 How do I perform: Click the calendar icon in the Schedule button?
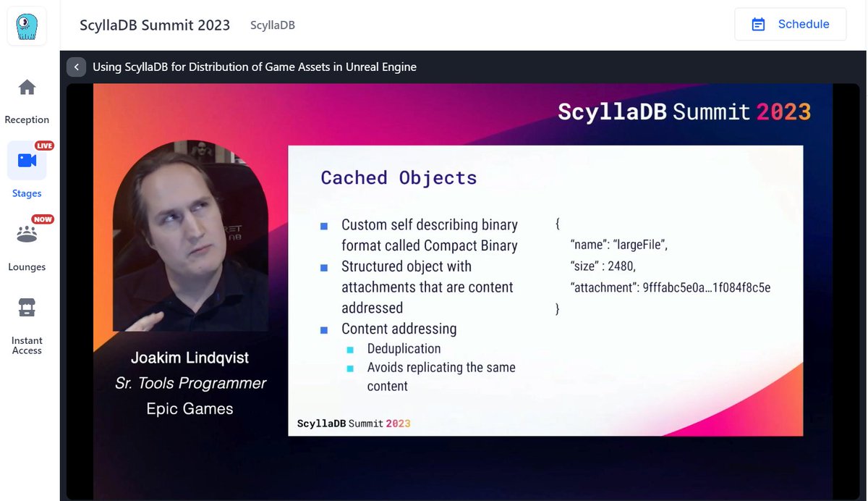758,25
